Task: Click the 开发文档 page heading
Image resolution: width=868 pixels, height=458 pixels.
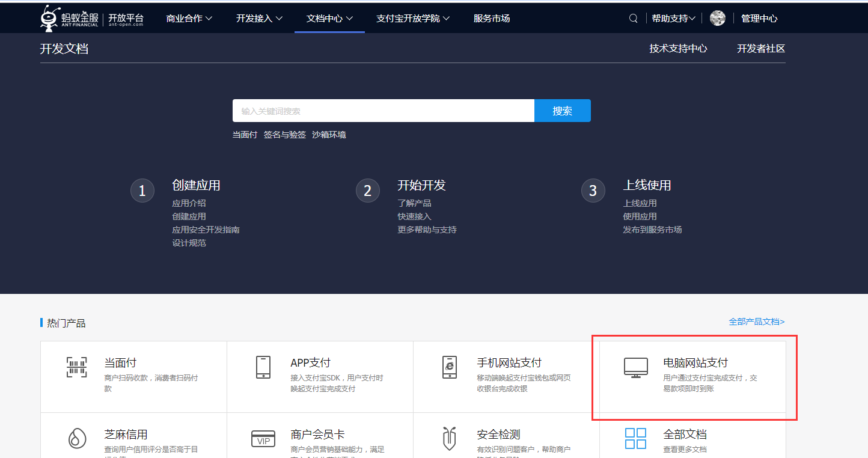Action: pyautogui.click(x=64, y=49)
